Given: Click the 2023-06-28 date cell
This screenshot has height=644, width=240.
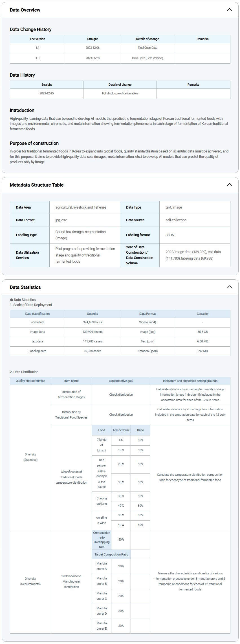Looking at the screenshot, I should point(93,58).
